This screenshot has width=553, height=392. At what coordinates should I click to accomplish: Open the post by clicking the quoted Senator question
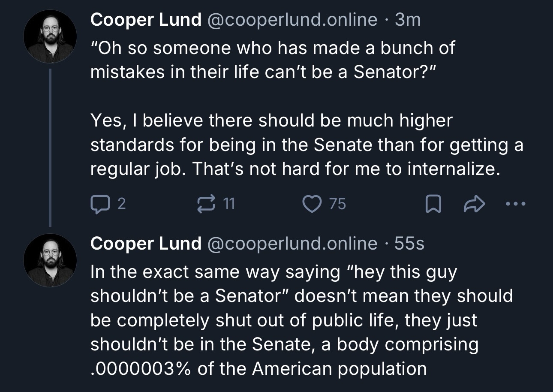272,60
